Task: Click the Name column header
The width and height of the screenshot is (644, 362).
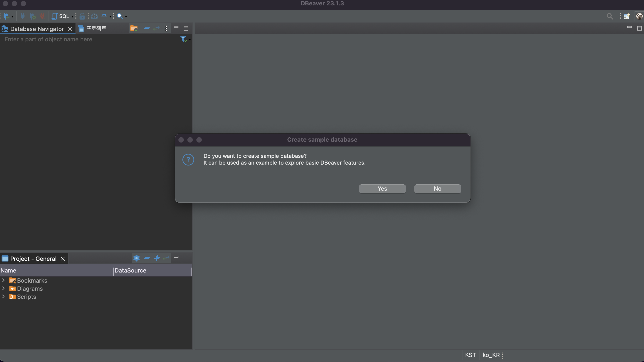Action: coord(56,270)
